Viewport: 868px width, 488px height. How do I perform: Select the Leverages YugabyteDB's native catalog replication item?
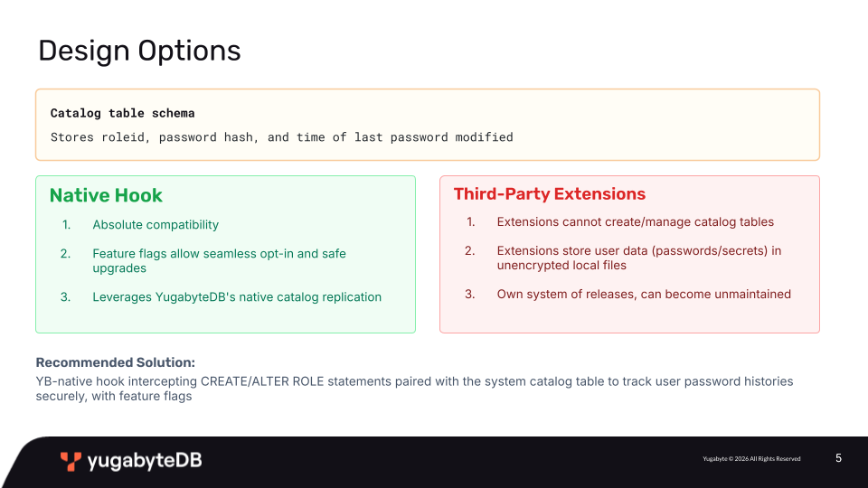pyautogui.click(x=237, y=297)
